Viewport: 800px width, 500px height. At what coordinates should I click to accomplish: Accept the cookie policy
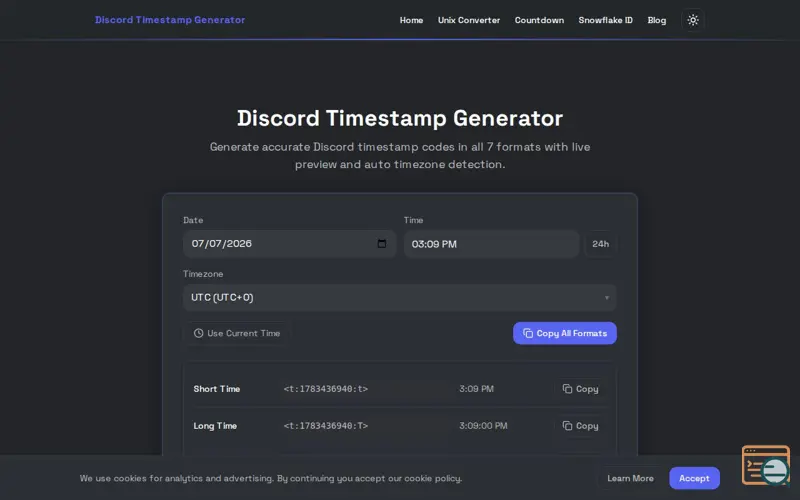(x=694, y=478)
